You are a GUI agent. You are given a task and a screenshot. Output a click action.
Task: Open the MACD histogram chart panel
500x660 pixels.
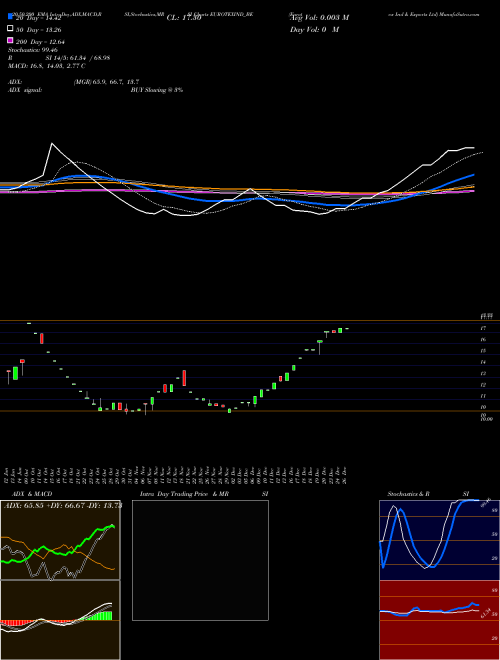(60, 620)
